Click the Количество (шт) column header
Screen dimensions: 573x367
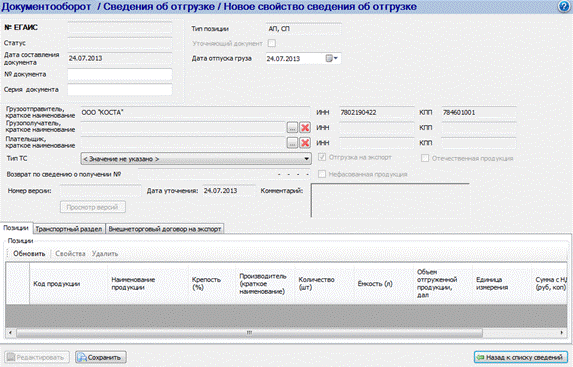click(325, 284)
